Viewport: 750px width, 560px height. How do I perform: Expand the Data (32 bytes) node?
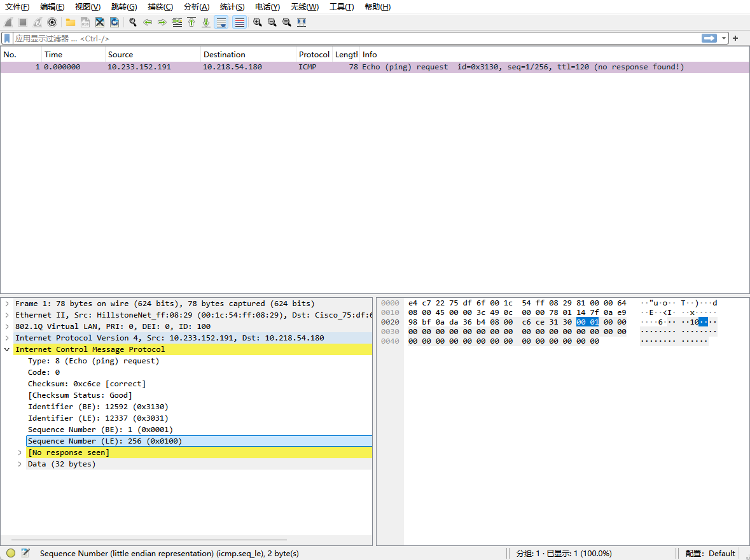20,464
